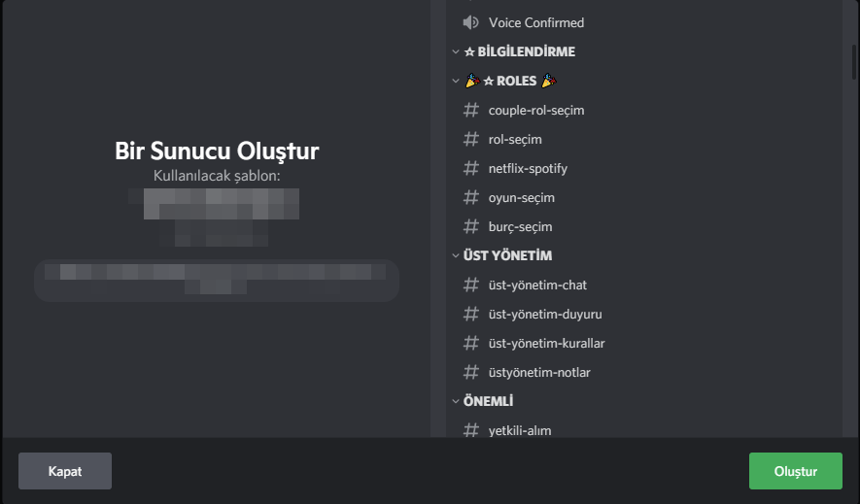Collapse the ÖNEMLİ category

[456, 401]
